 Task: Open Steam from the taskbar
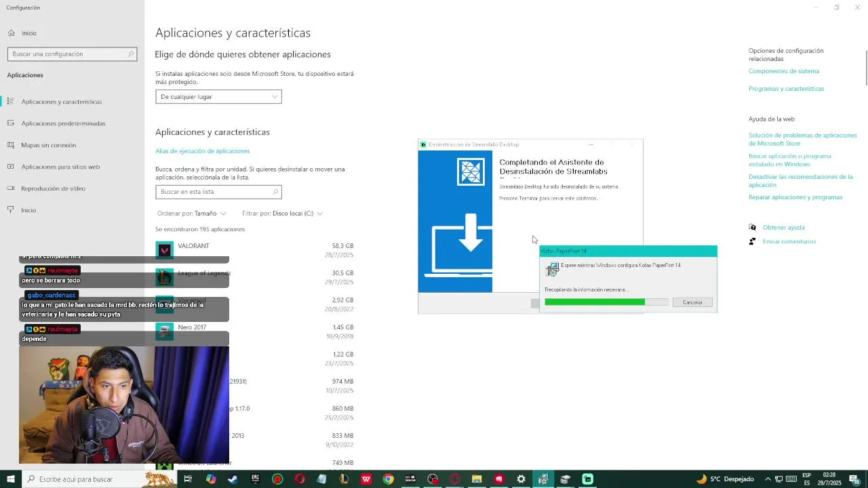(x=233, y=479)
